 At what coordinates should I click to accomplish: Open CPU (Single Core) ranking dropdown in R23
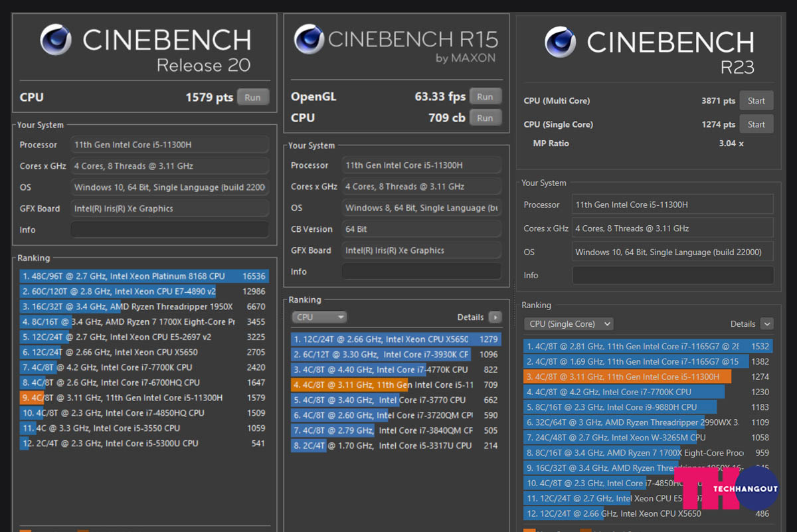569,324
